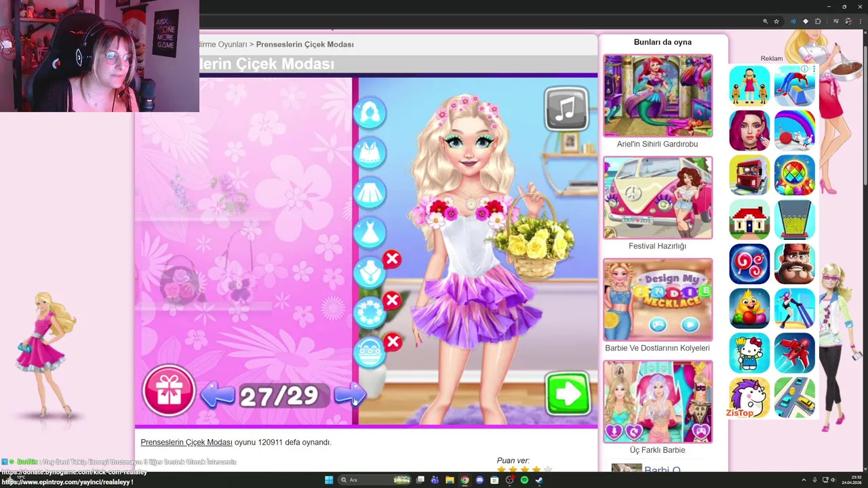Open Chrome from the taskbar
Screen dimensions: 868x488
tap(465, 480)
